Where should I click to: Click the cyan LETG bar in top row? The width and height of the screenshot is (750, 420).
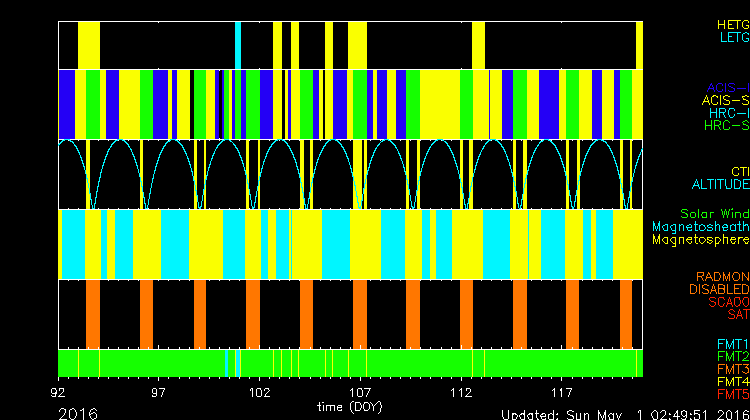tap(238, 45)
